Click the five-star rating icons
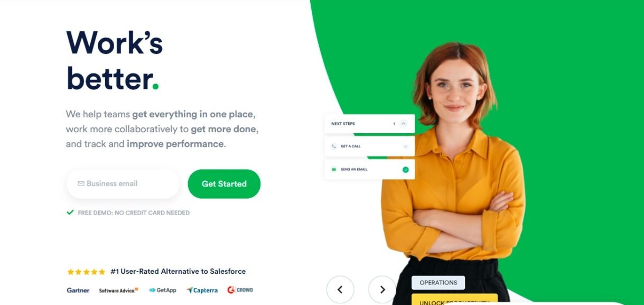This screenshot has height=305, width=644. click(x=86, y=272)
